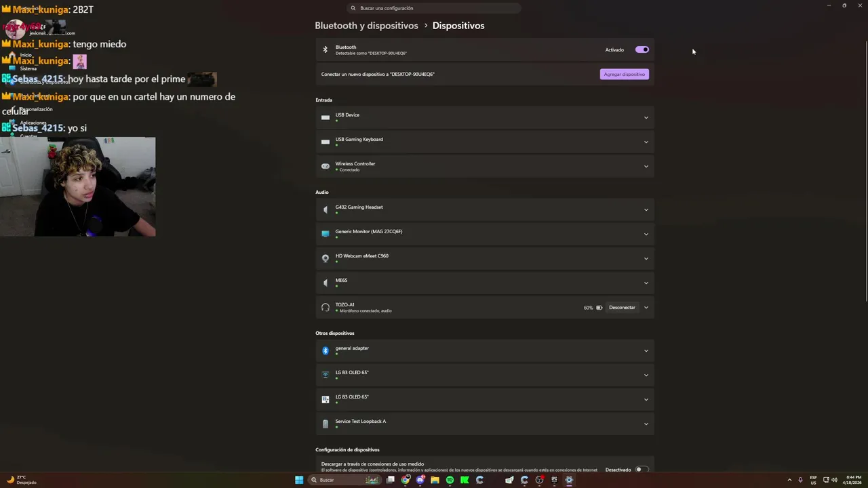Click the webcam icon of HD Webcam eMeet C960

point(325,258)
